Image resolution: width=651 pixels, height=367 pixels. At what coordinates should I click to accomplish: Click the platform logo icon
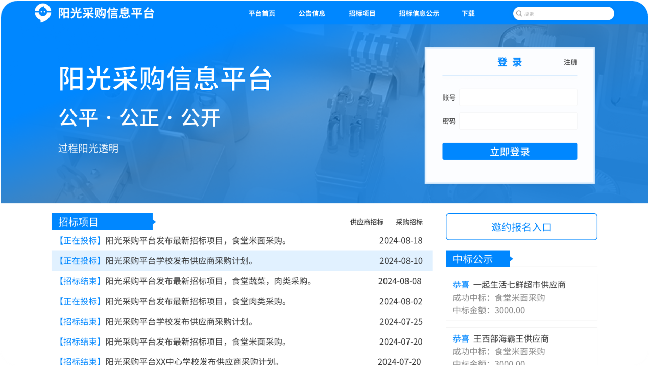click(x=43, y=12)
